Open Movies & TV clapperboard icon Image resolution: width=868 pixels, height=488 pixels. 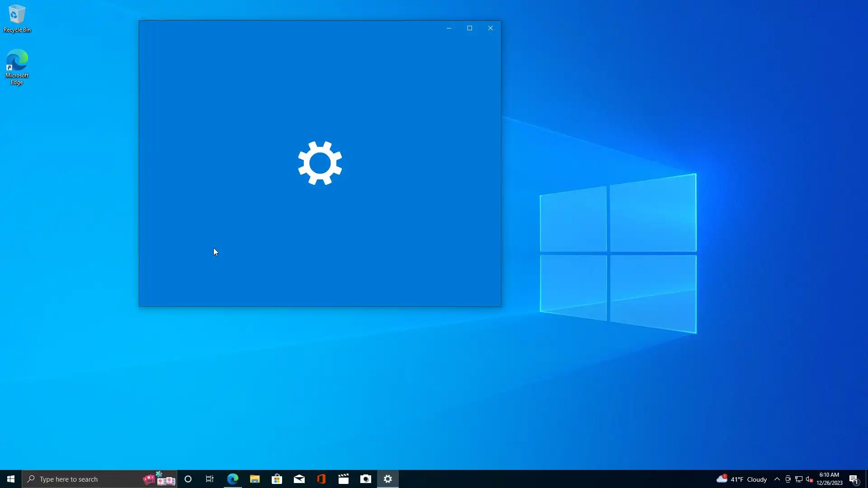point(343,479)
